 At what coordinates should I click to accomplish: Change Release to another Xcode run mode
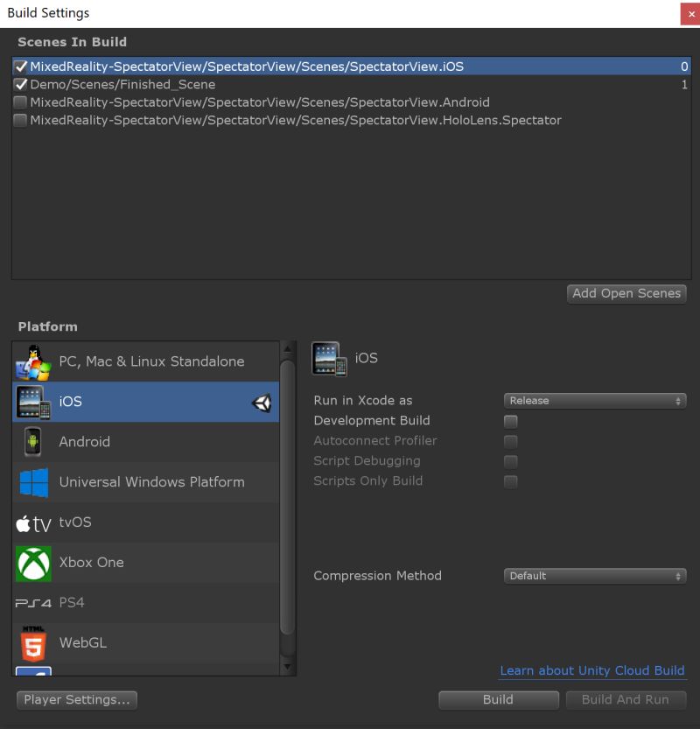click(x=595, y=400)
